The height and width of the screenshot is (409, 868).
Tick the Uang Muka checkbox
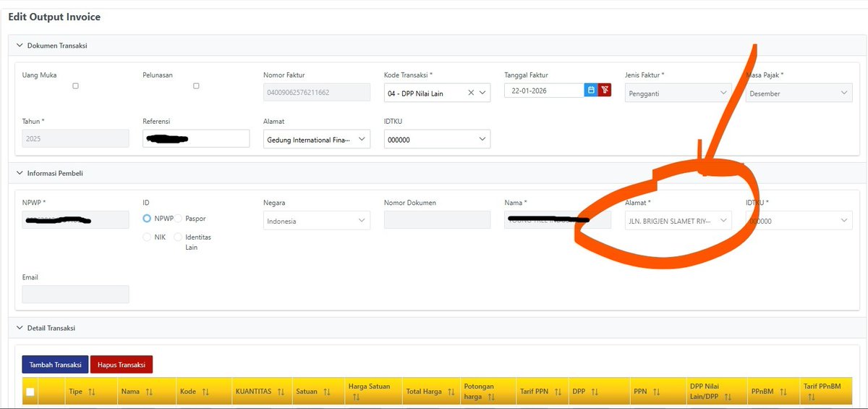75,86
